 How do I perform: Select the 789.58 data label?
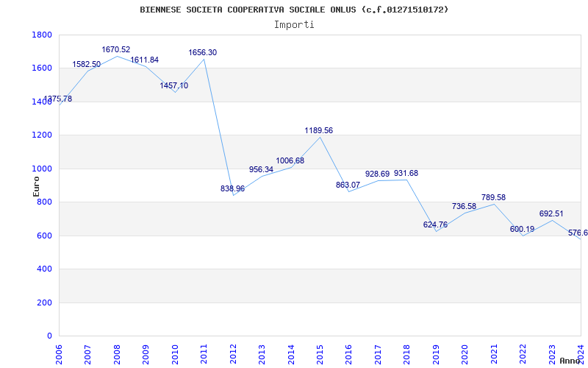pos(493,197)
